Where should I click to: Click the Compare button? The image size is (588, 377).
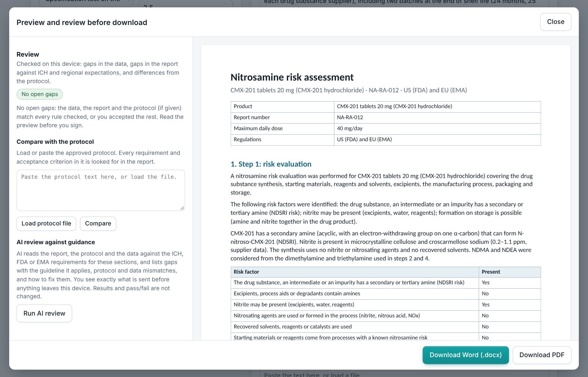click(x=98, y=224)
